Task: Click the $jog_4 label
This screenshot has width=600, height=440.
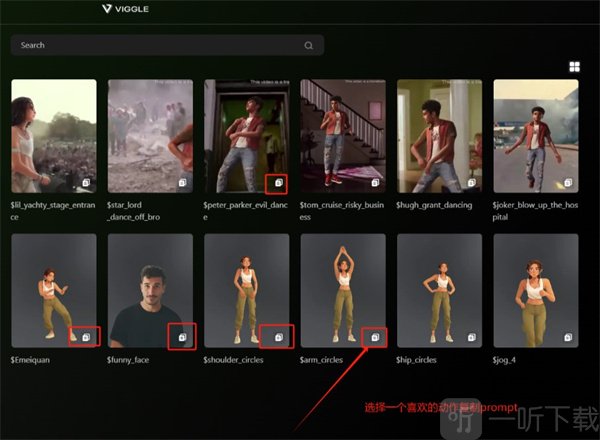Action: 504,360
